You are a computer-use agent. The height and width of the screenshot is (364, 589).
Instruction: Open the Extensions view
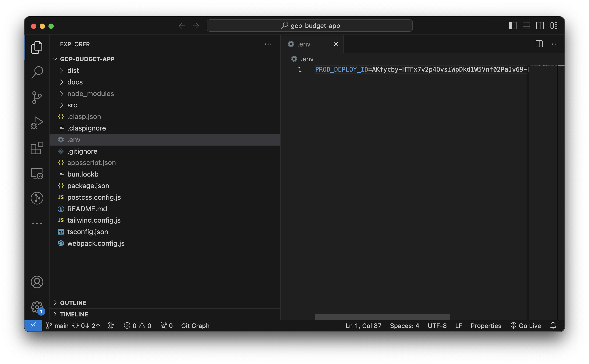pos(37,148)
